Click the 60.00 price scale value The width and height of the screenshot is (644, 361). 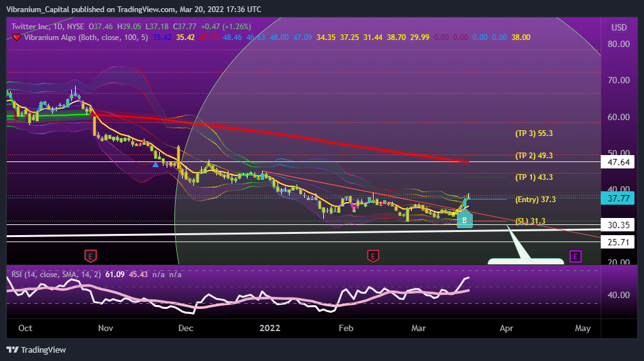[x=619, y=118]
